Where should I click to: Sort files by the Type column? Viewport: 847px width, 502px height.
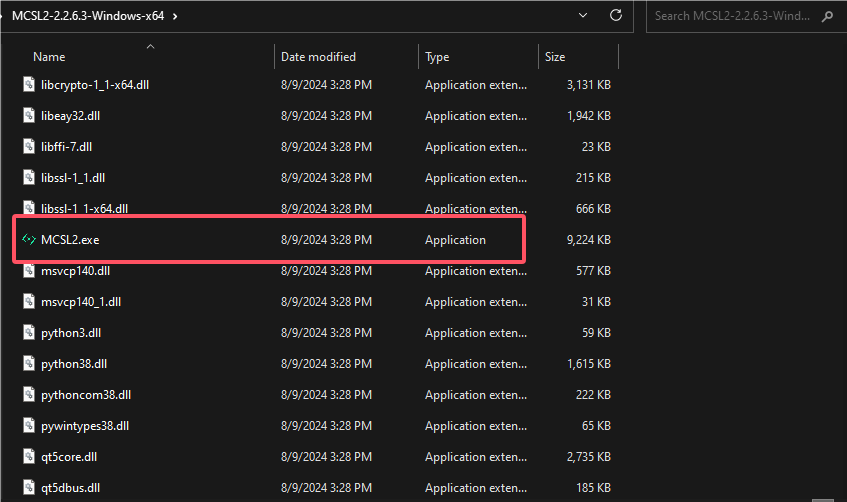437,57
